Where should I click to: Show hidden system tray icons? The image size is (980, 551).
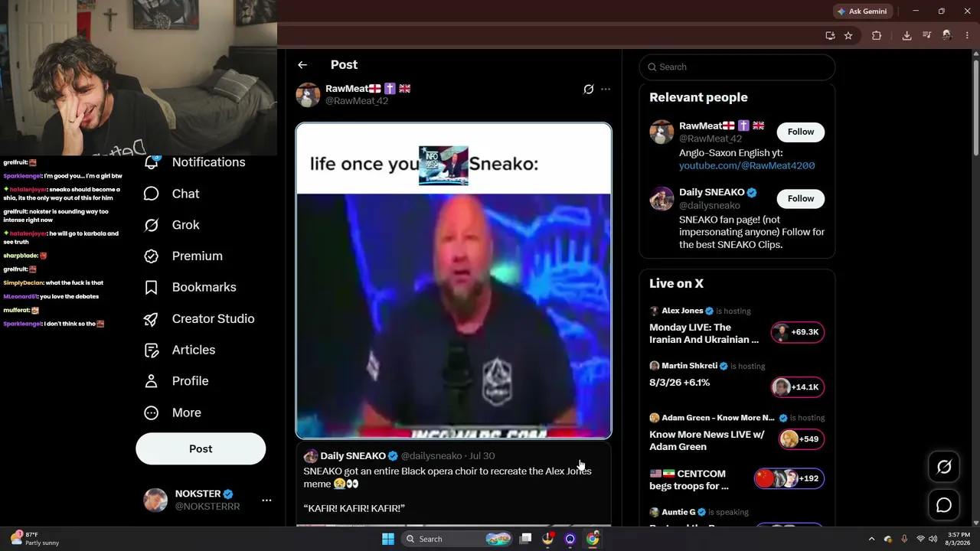871,539
